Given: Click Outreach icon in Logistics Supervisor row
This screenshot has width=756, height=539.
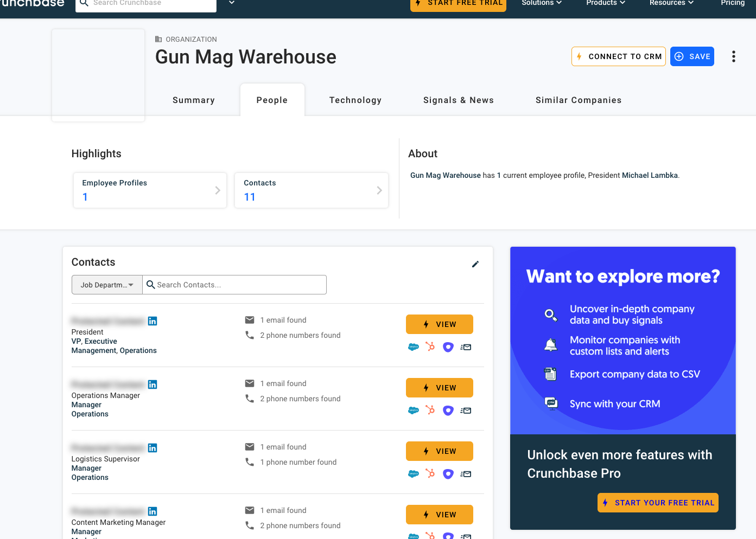Looking at the screenshot, I should tap(448, 474).
